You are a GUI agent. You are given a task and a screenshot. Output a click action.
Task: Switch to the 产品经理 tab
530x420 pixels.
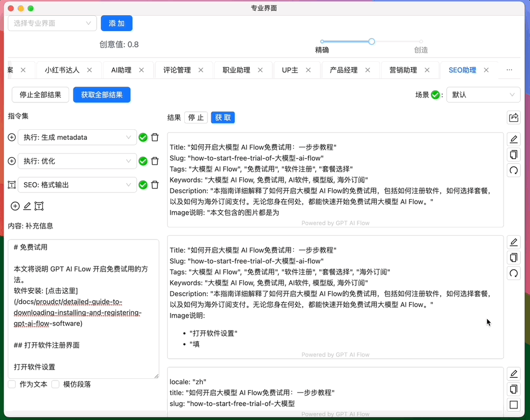tap(344, 70)
